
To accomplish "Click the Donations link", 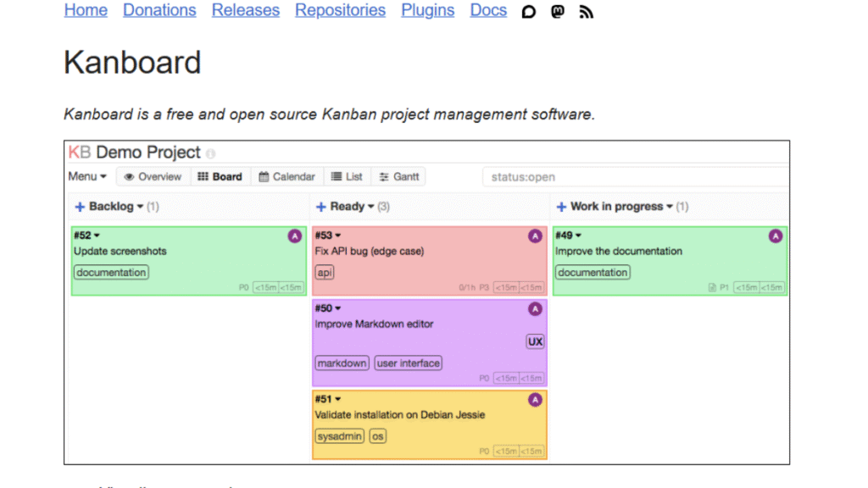I will pyautogui.click(x=159, y=10).
